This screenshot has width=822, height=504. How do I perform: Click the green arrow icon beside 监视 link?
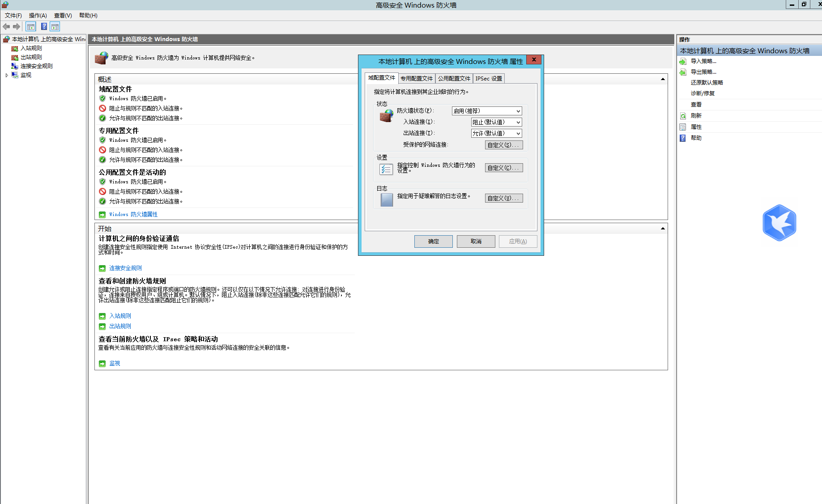pyautogui.click(x=102, y=364)
